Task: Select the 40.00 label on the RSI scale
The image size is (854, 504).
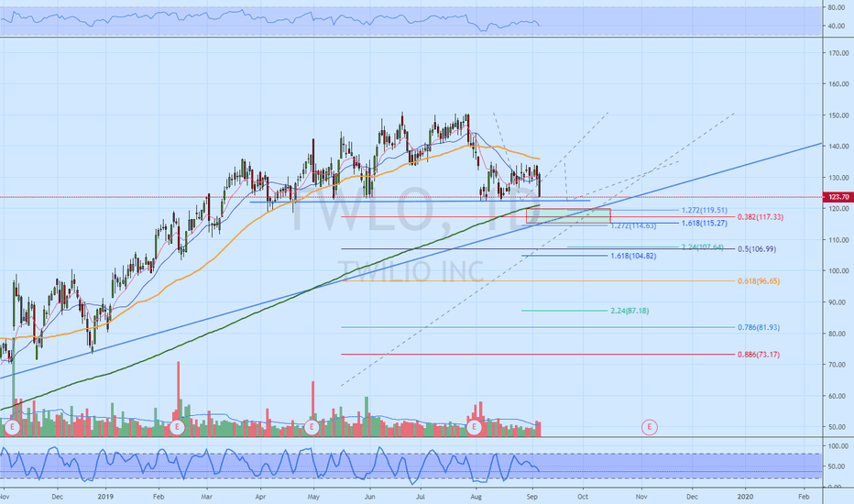Action: coord(837,27)
